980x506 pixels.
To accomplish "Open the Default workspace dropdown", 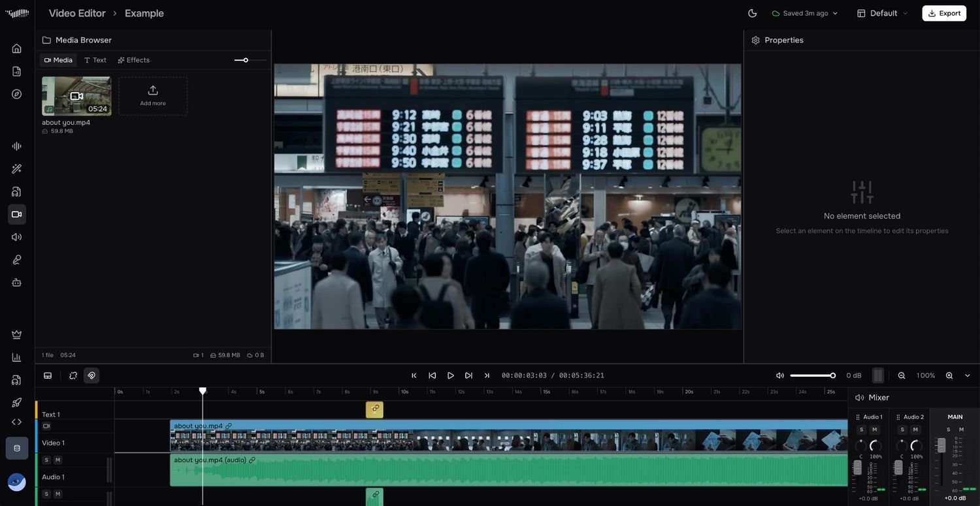I will (x=883, y=13).
